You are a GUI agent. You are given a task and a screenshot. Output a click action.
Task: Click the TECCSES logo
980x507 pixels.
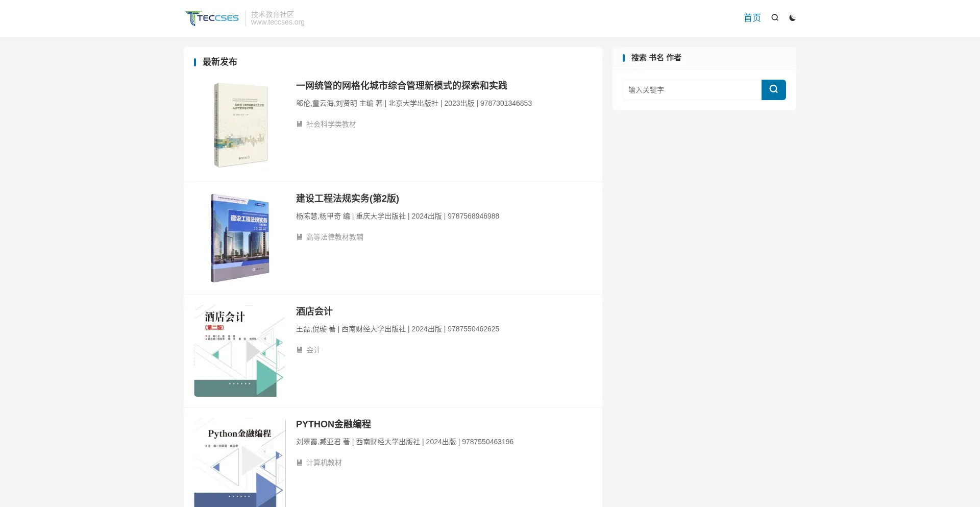click(x=212, y=18)
